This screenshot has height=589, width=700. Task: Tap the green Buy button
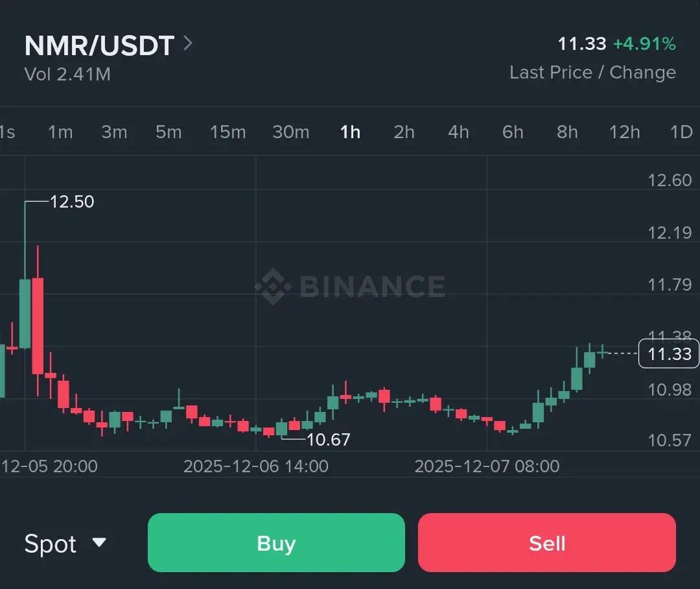tap(276, 542)
